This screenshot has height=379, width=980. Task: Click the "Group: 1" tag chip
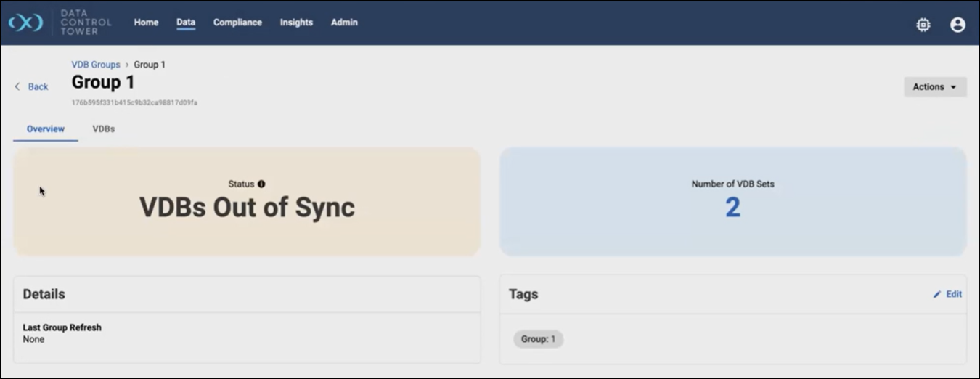pos(538,339)
